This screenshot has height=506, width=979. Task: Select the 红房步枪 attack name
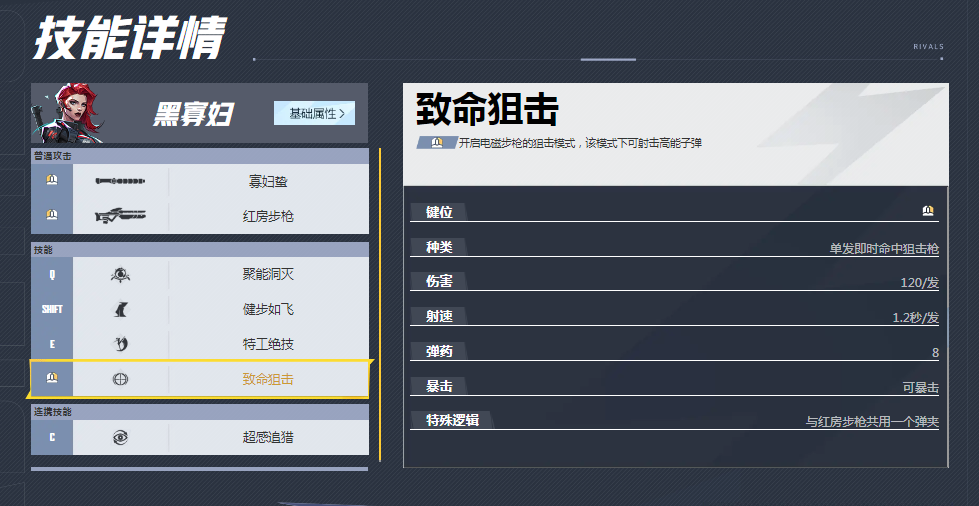coord(268,216)
